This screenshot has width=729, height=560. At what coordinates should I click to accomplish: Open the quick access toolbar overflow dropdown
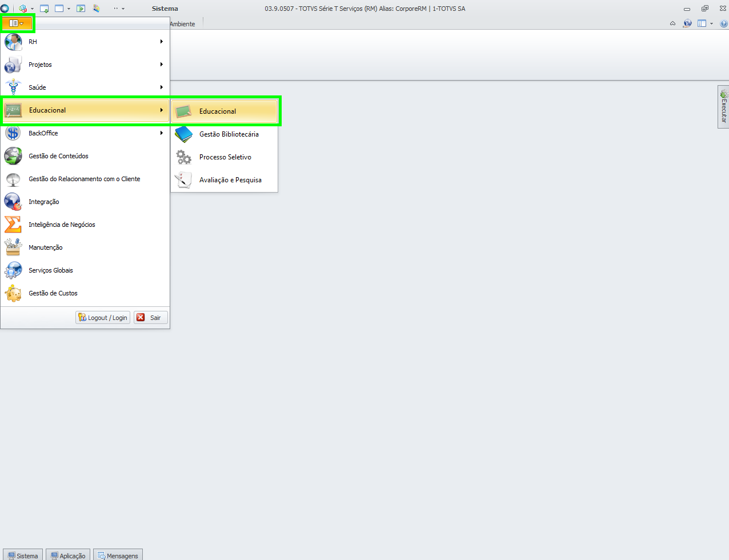coord(123,9)
